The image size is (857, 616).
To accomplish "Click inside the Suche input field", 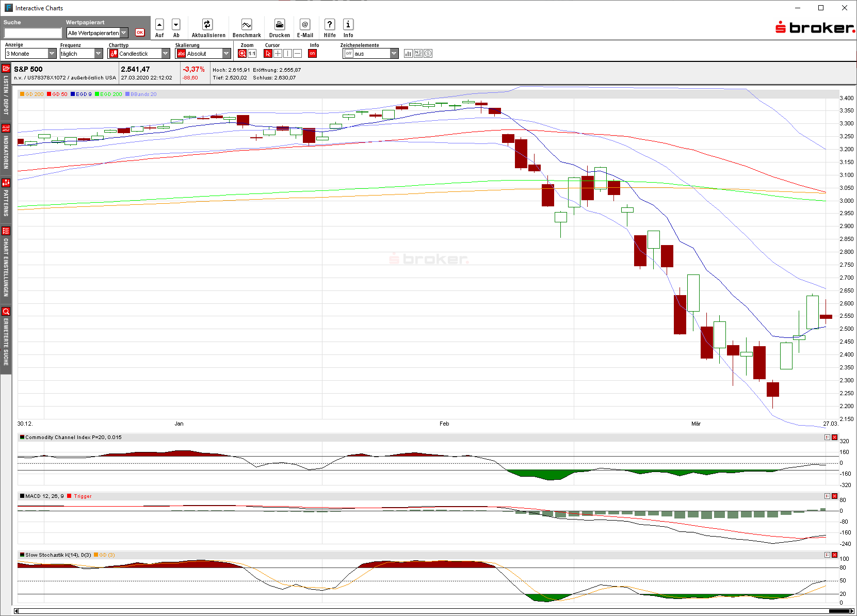I will coord(32,33).
